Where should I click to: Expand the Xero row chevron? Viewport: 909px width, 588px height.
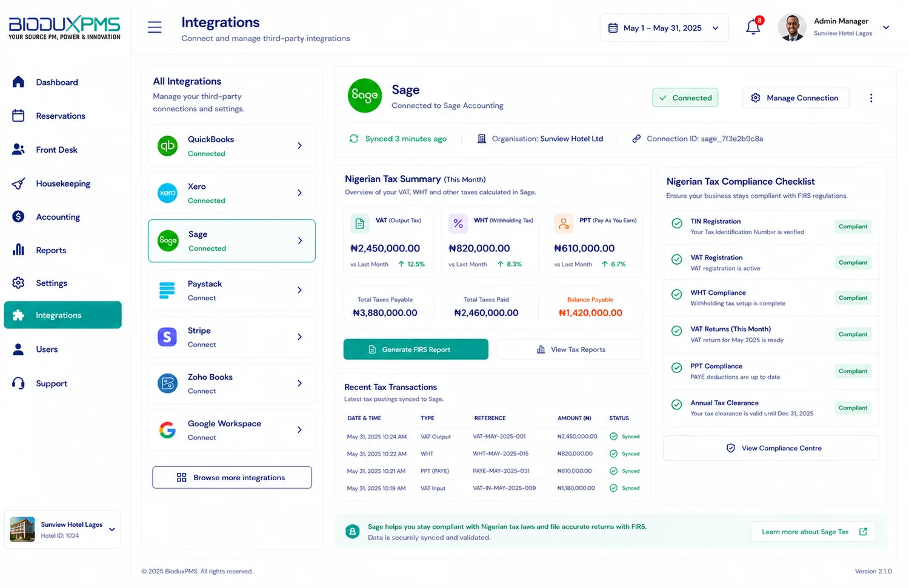[x=300, y=193]
